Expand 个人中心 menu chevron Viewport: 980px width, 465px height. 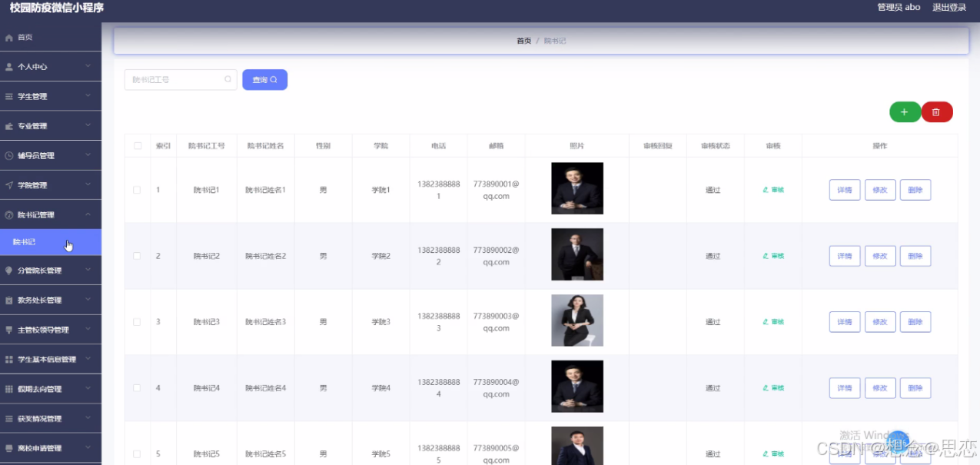[x=88, y=67]
